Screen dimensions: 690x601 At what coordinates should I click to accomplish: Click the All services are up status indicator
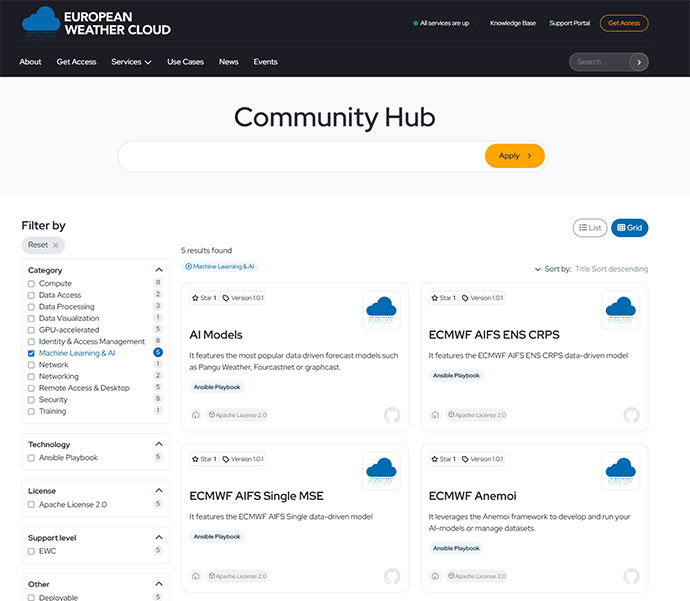tap(441, 23)
